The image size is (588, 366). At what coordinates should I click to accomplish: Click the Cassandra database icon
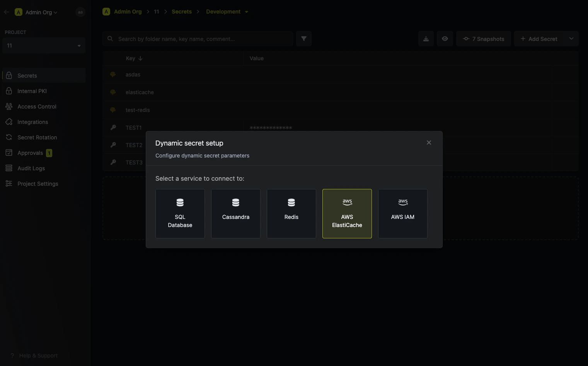[236, 202]
